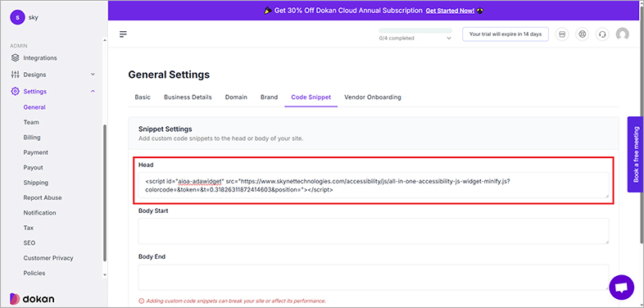The height and width of the screenshot is (308, 644).
Task: Click into the Body Start text area
Action: 374,231
